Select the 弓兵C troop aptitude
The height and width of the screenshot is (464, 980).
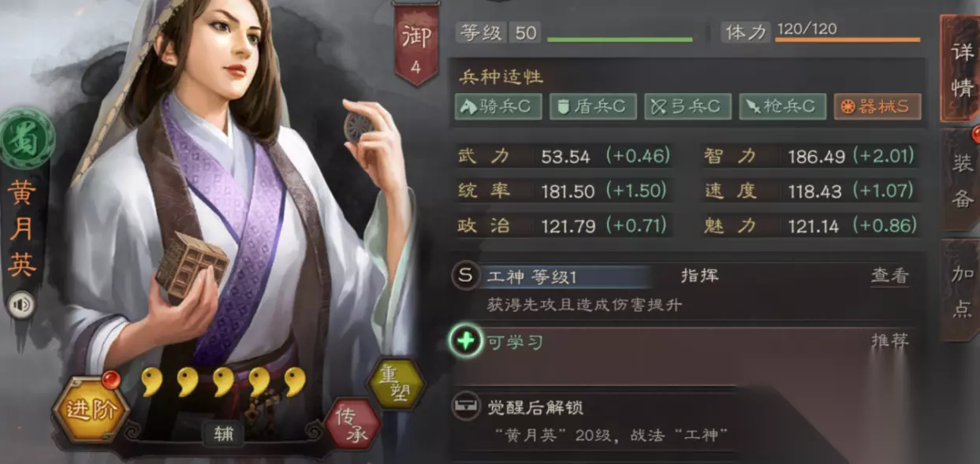687,107
